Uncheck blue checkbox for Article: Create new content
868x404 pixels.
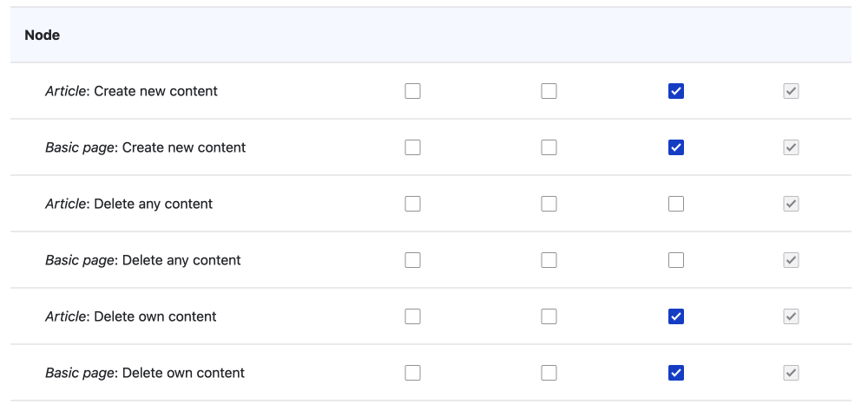click(x=676, y=91)
